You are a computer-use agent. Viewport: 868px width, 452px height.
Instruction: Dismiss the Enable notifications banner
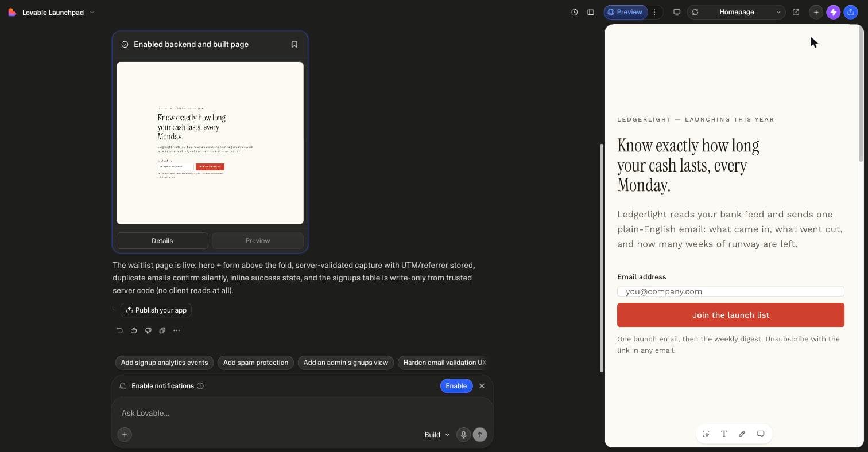pyautogui.click(x=482, y=386)
